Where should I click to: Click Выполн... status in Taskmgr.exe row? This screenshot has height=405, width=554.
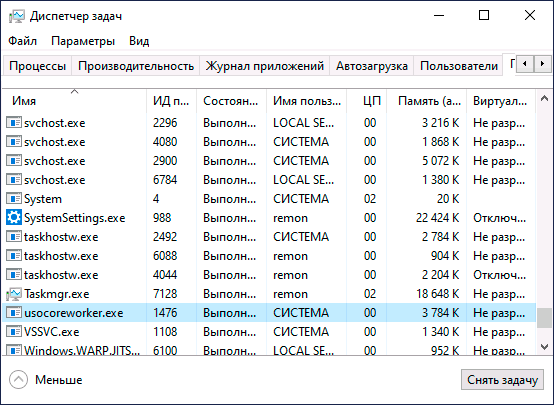click(x=230, y=294)
